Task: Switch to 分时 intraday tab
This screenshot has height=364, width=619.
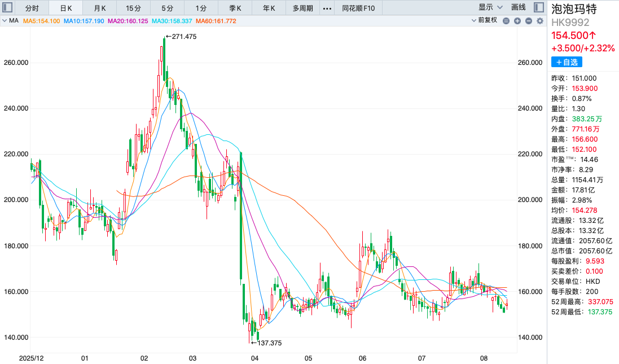Action: (32, 8)
